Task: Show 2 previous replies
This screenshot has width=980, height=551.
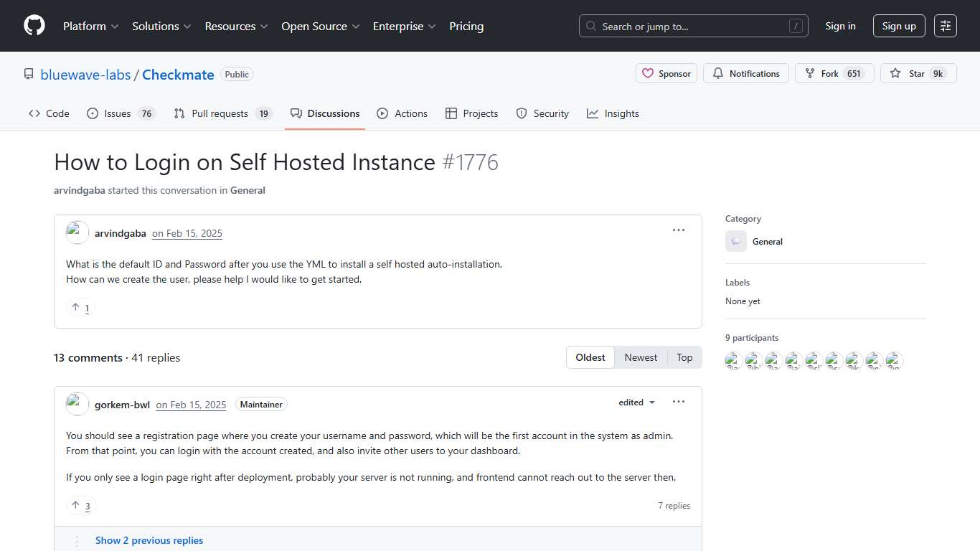Action: [x=149, y=540]
